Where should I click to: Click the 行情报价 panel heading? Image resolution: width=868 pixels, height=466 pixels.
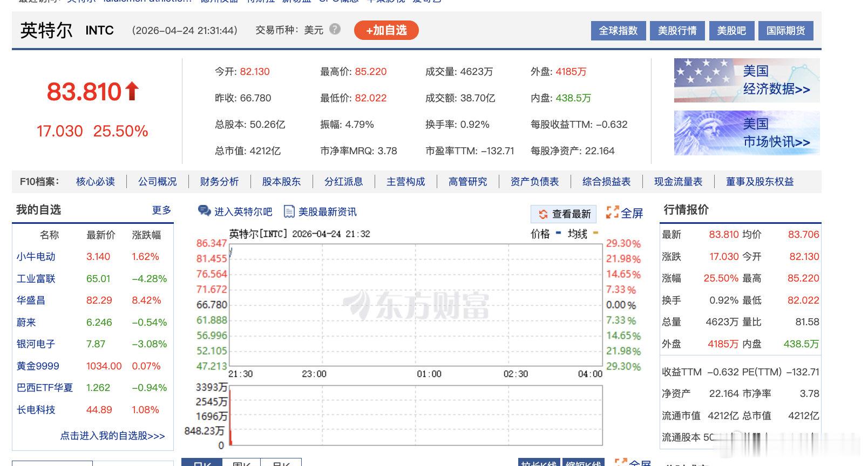(x=686, y=210)
